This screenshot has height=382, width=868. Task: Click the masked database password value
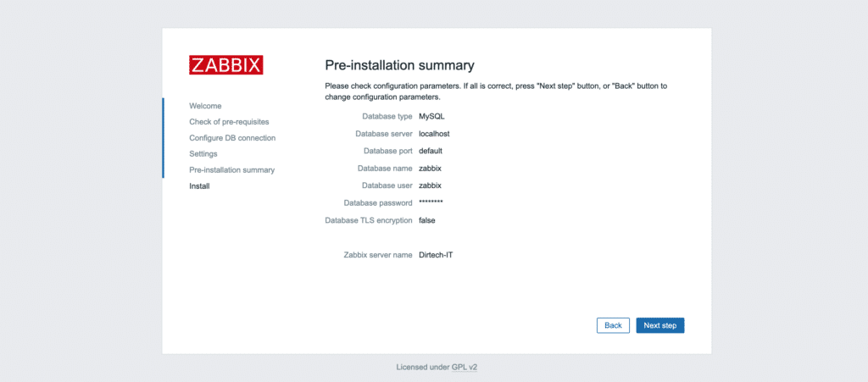pyautogui.click(x=431, y=202)
